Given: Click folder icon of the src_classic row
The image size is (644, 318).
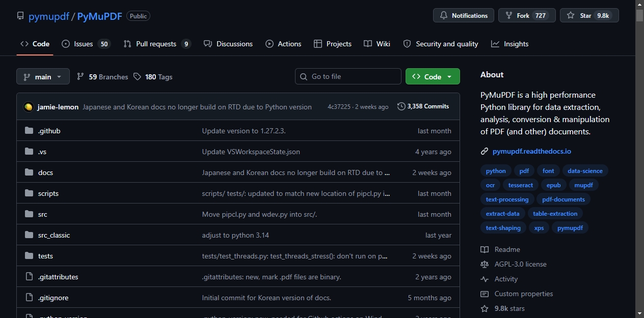Looking at the screenshot, I should 29,235.
